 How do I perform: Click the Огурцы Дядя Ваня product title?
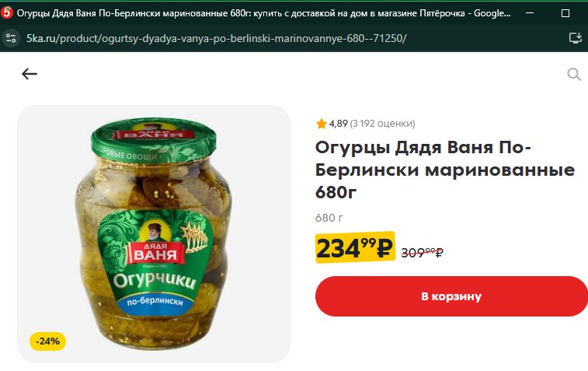[445, 170]
